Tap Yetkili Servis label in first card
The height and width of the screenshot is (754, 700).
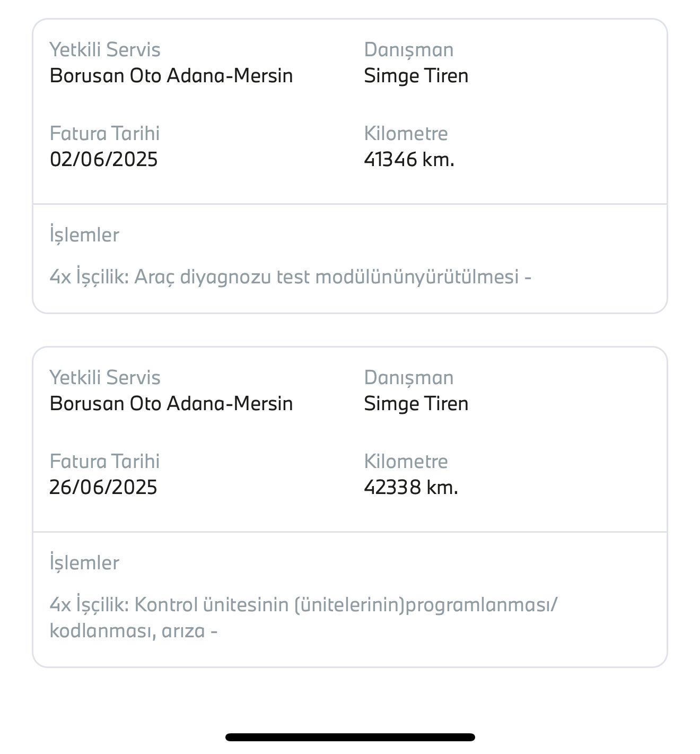coord(105,49)
